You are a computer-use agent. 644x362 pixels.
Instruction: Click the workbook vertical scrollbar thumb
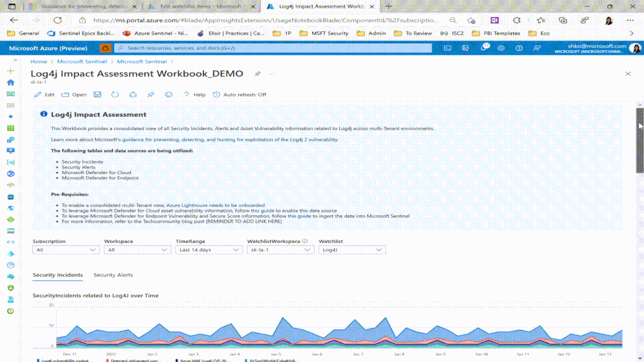(640, 140)
